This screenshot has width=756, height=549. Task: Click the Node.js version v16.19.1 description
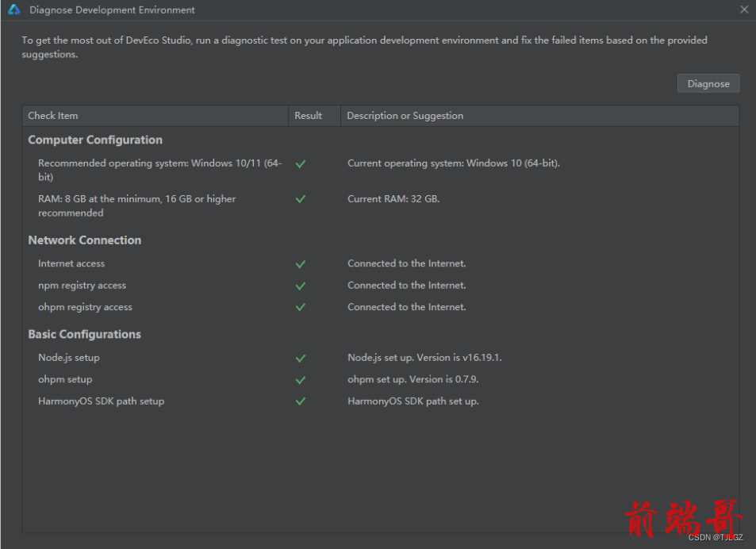(424, 358)
